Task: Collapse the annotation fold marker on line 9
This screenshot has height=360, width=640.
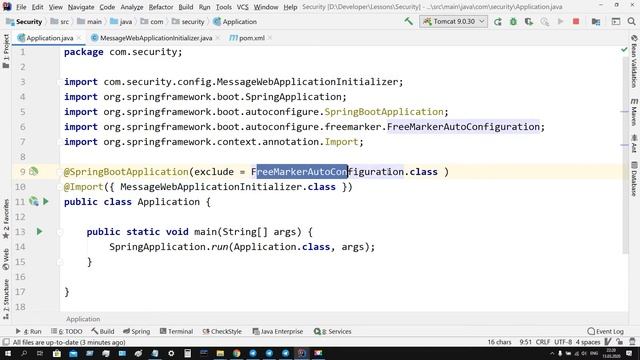Action: pyautogui.click(x=60, y=172)
